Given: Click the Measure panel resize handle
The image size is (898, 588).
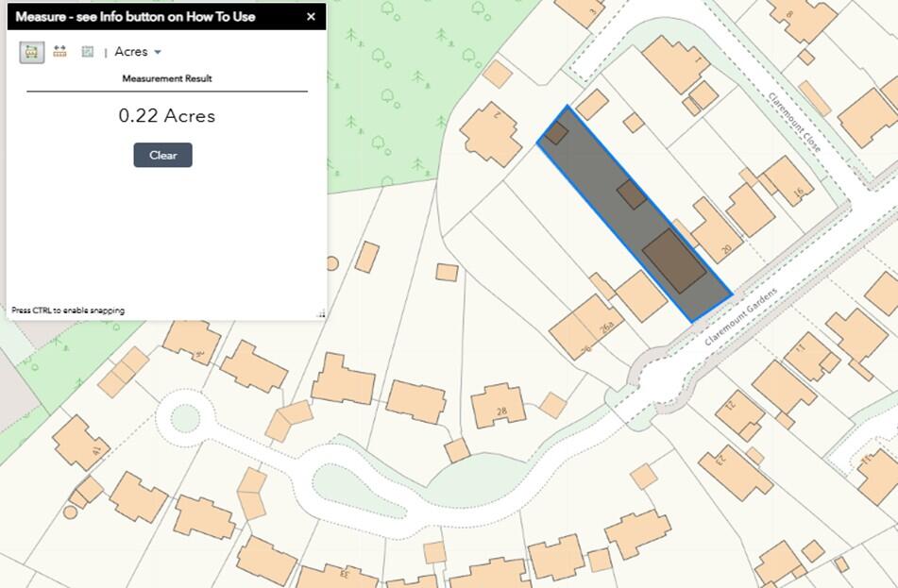Looking at the screenshot, I should pyautogui.click(x=320, y=313).
